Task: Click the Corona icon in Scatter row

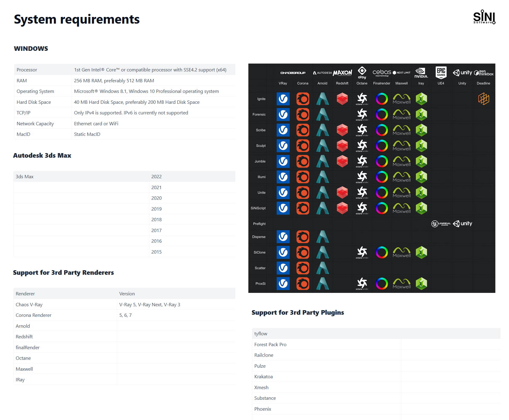Action: [303, 268]
